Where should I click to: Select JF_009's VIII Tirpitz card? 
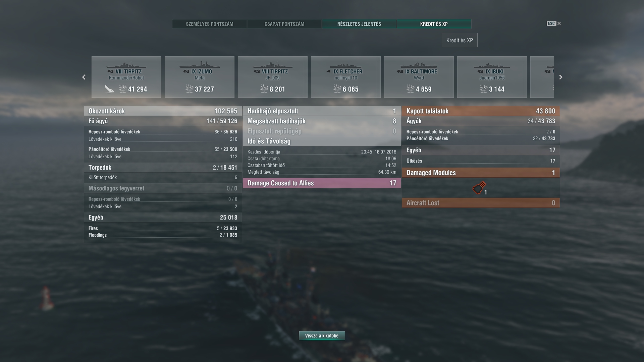coord(273,77)
